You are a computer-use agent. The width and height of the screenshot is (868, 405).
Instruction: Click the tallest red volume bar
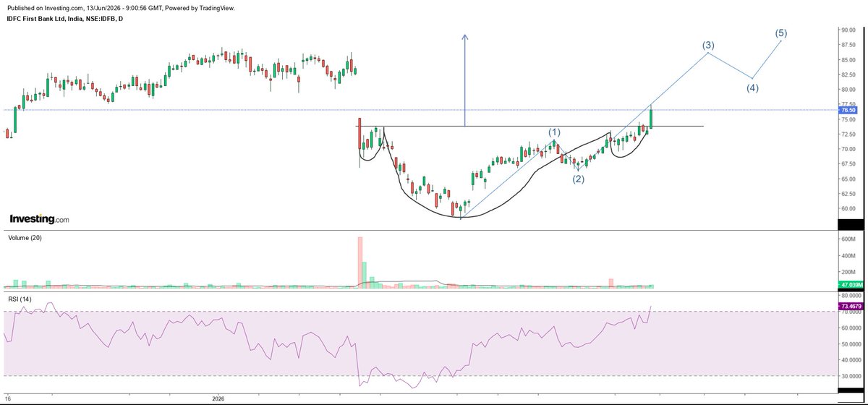click(359, 263)
